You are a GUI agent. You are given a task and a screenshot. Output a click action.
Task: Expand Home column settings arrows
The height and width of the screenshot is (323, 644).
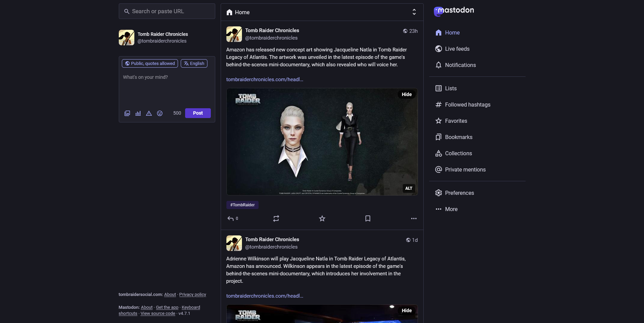pos(414,12)
